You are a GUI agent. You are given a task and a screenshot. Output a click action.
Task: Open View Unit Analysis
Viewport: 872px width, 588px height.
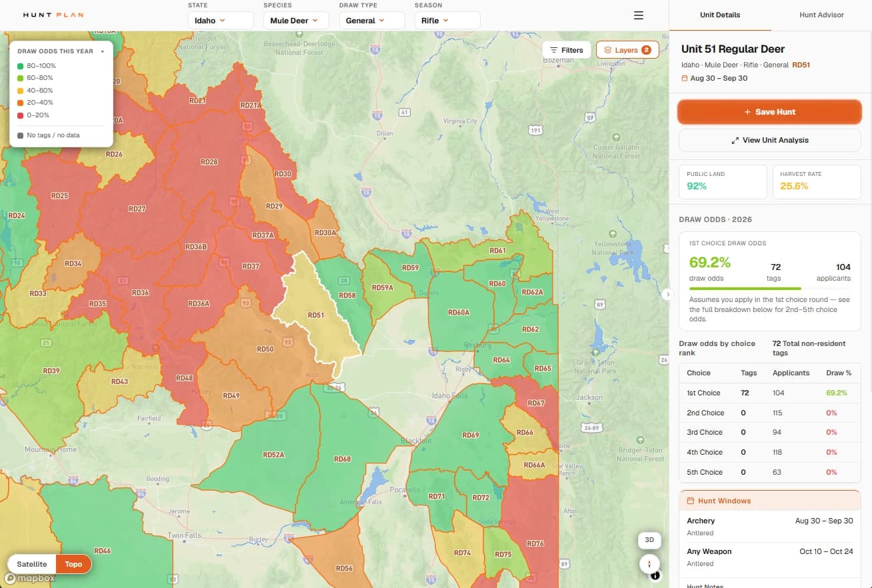pos(770,141)
